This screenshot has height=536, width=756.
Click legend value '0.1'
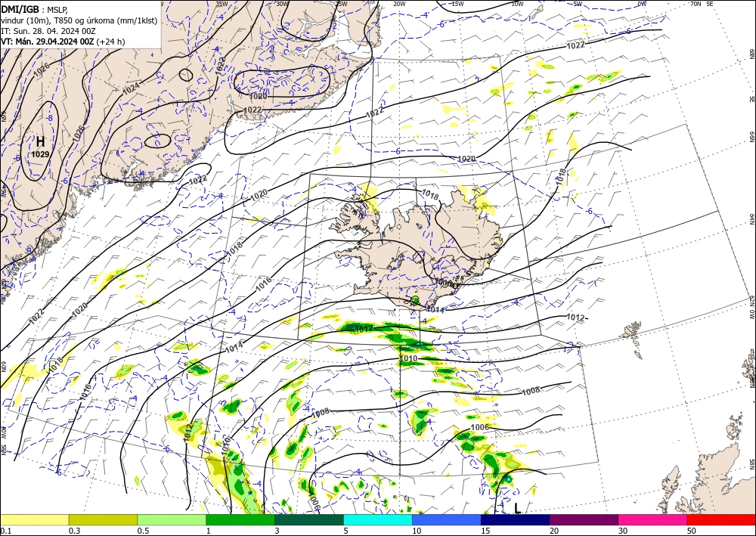[x=5, y=531]
